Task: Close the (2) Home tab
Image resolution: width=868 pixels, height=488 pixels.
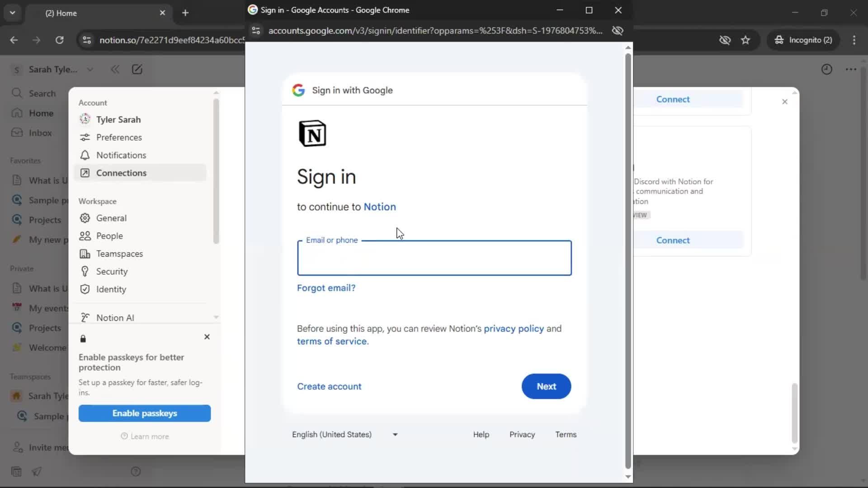Action: [162, 13]
